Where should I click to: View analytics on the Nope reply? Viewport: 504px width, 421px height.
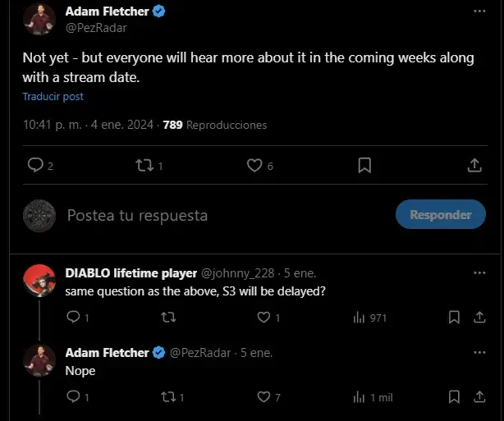pos(359,397)
